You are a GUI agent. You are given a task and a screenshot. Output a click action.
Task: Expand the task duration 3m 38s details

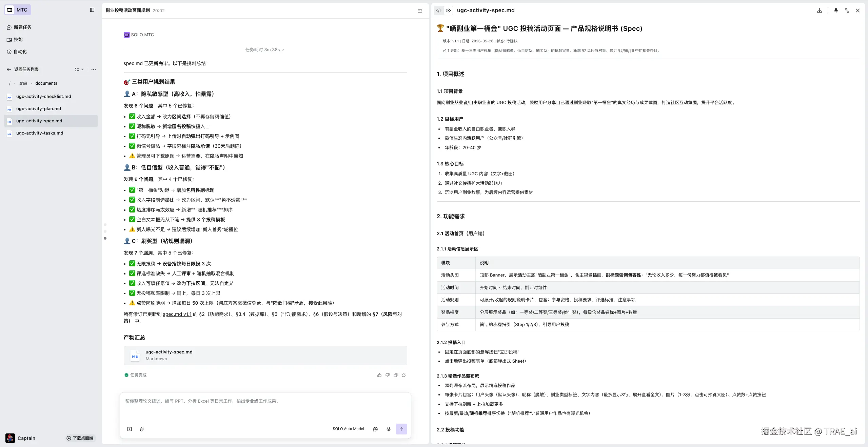coord(264,50)
